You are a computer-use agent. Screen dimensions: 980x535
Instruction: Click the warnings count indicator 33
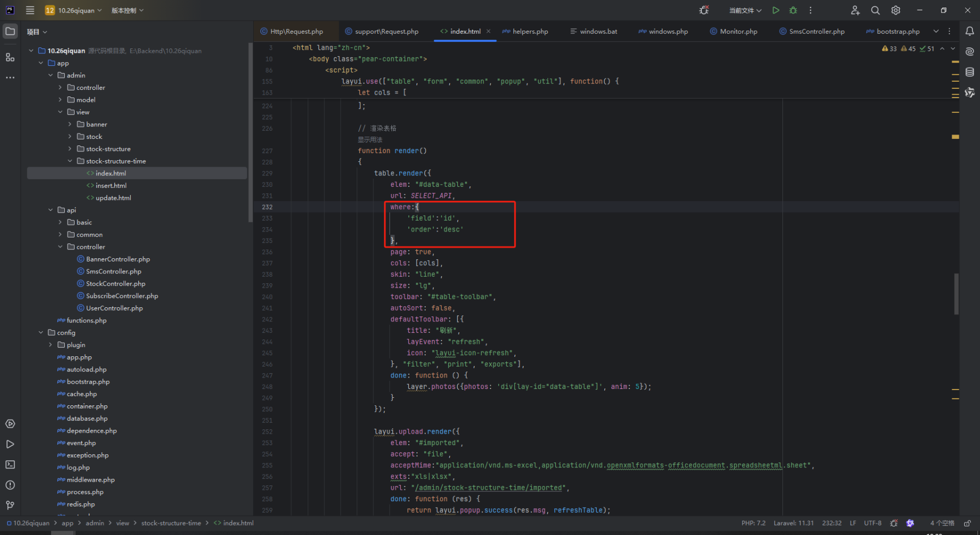pyautogui.click(x=889, y=48)
